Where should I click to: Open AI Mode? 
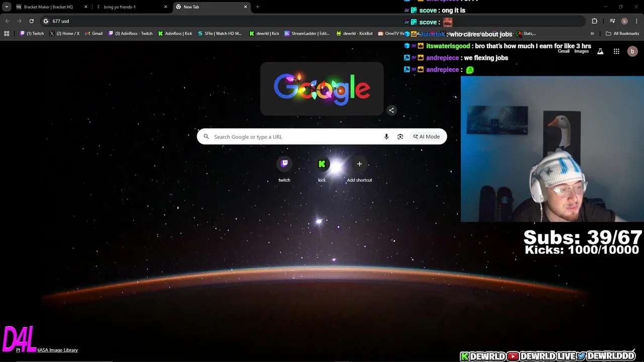(427, 137)
